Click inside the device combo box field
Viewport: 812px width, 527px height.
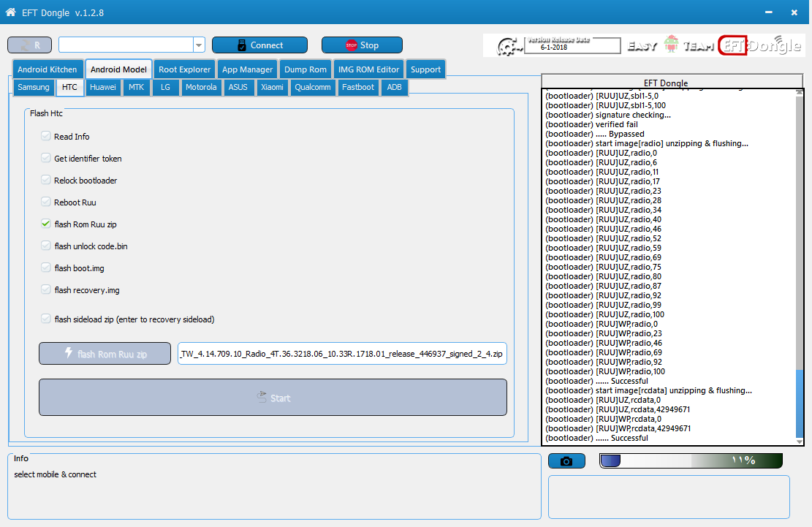point(126,45)
